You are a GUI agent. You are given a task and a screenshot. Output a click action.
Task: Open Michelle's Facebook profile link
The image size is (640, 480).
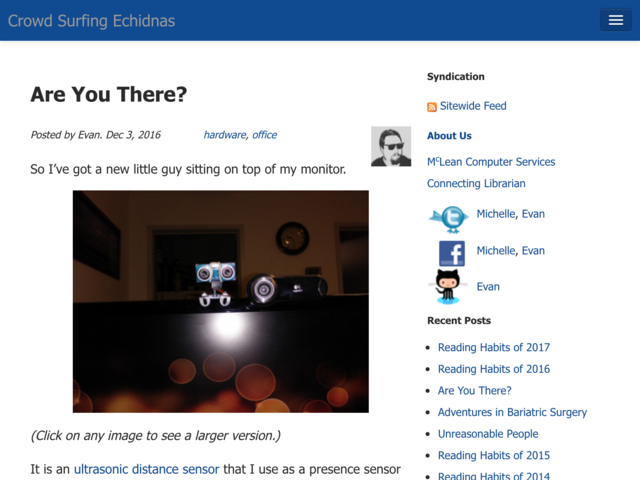[x=496, y=251]
